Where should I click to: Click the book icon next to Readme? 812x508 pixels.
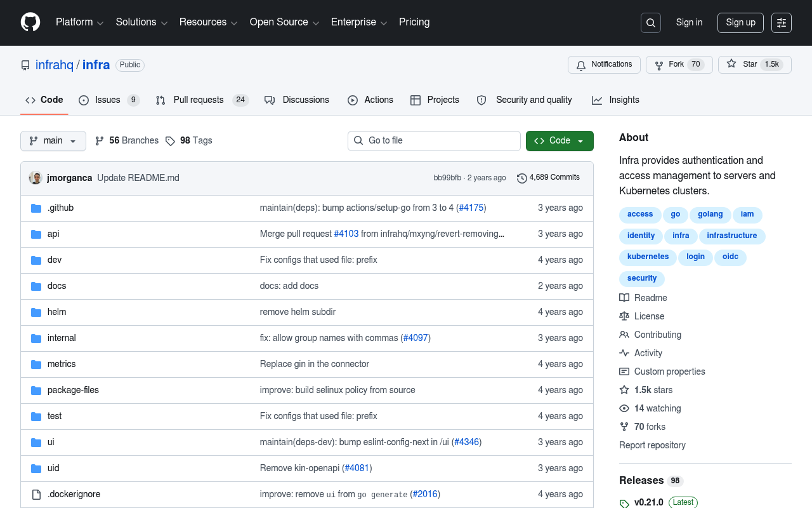[x=624, y=298]
